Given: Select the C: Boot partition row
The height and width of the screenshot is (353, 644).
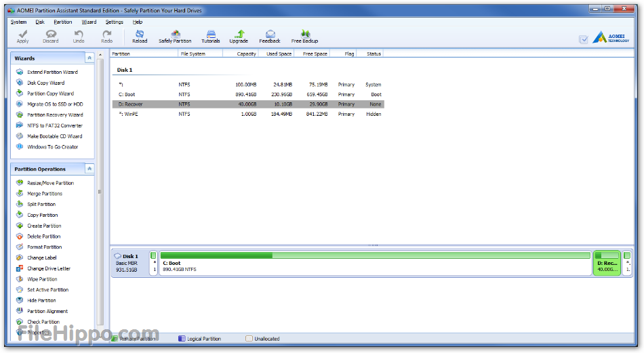Looking at the screenshot, I should [248, 94].
